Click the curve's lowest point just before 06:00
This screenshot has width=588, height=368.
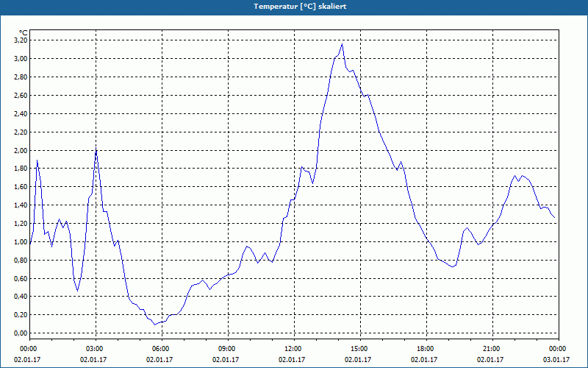(x=154, y=325)
